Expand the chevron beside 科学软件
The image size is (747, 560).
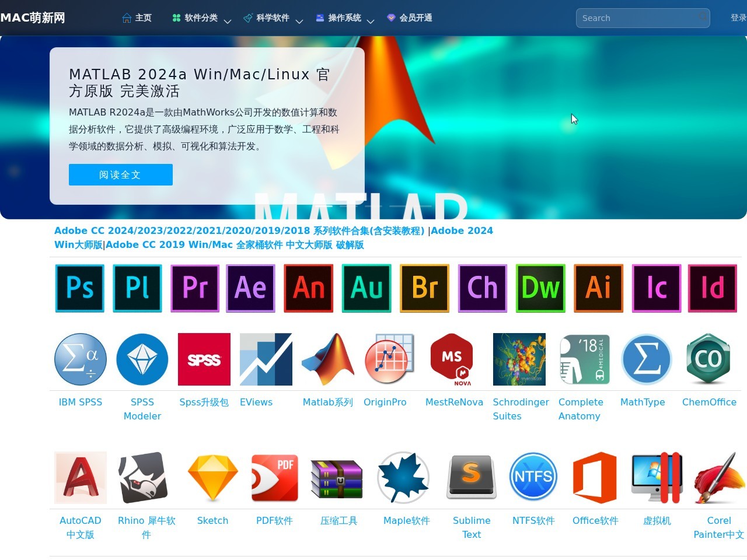(x=299, y=21)
